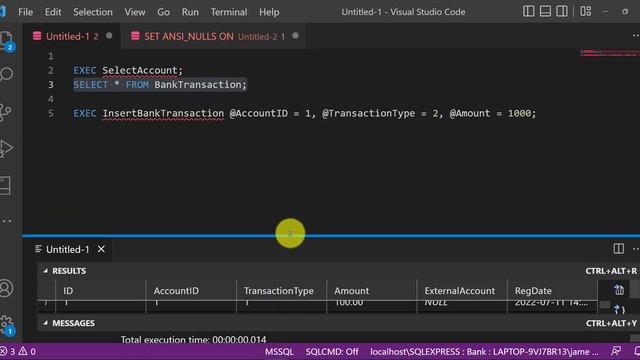Open Run and Debug view
This screenshot has height=360, width=640.
pos(6,149)
